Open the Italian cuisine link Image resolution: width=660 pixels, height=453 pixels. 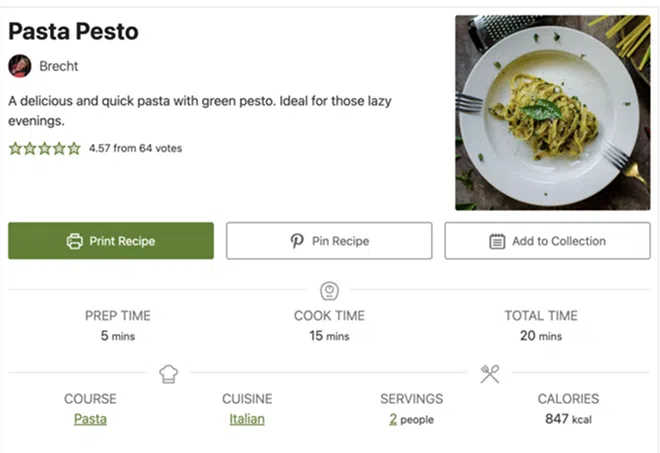247,419
